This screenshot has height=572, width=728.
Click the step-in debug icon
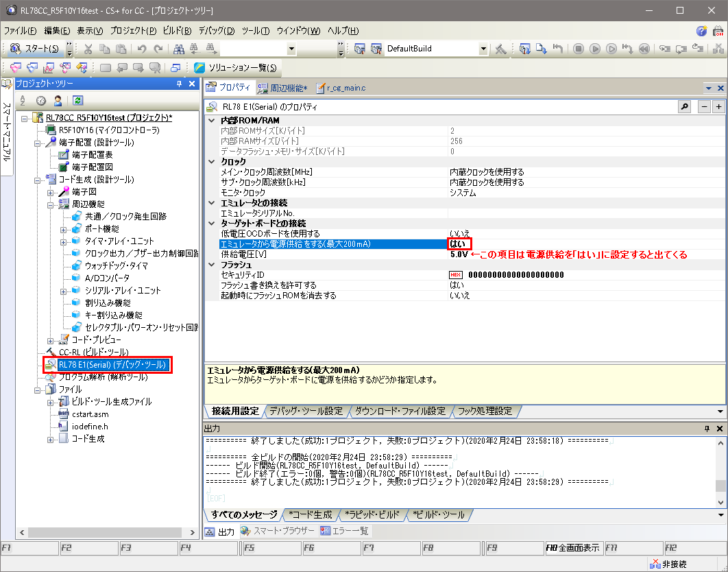click(665, 49)
